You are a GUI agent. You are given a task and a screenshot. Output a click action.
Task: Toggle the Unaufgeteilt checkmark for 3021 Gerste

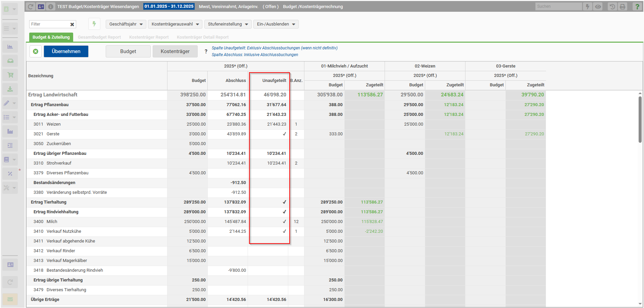[284, 134]
